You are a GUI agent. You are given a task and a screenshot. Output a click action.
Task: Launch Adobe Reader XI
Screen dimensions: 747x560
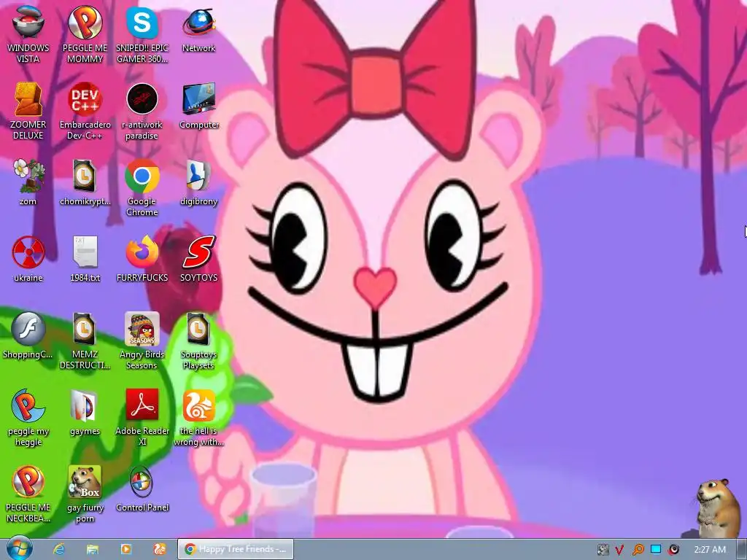pos(142,417)
